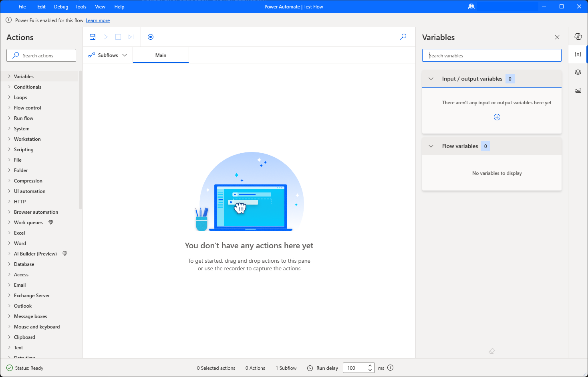Click the Run delay info icon
The height and width of the screenshot is (377, 588).
[x=391, y=368]
